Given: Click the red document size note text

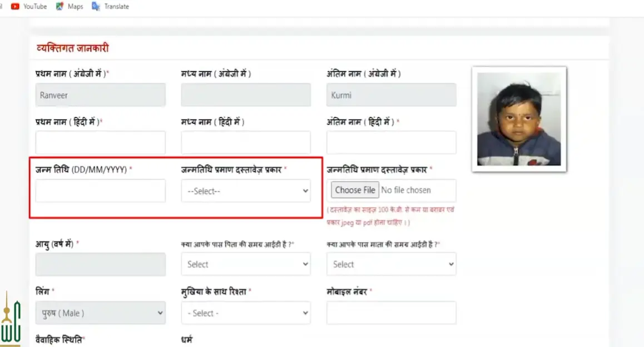Looking at the screenshot, I should pyautogui.click(x=390, y=216).
